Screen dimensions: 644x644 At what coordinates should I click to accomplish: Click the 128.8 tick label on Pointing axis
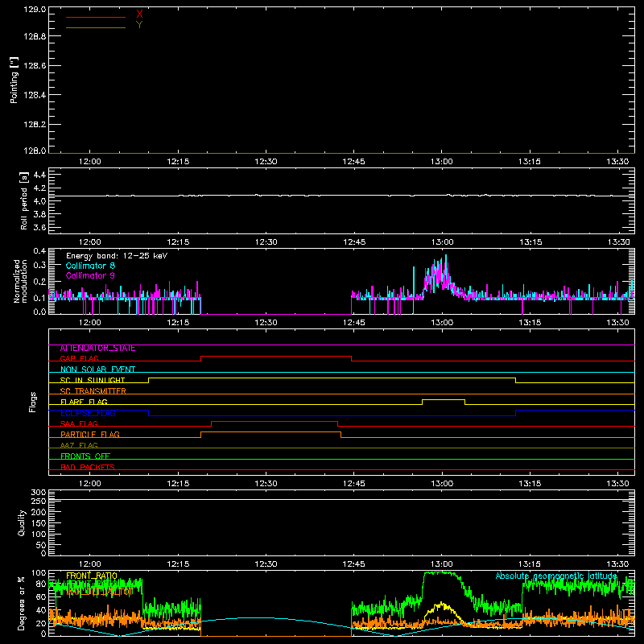(35, 36)
